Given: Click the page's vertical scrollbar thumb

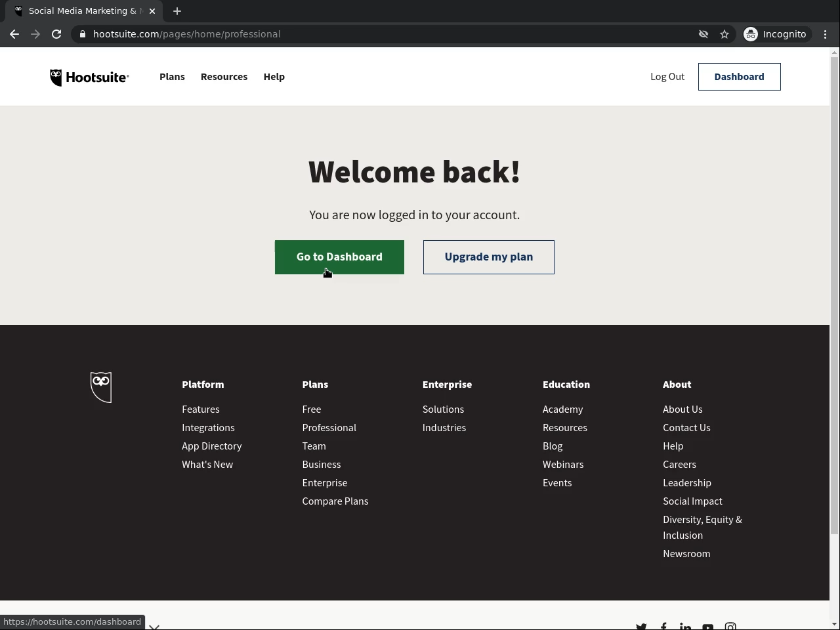Looking at the screenshot, I should click(835, 295).
